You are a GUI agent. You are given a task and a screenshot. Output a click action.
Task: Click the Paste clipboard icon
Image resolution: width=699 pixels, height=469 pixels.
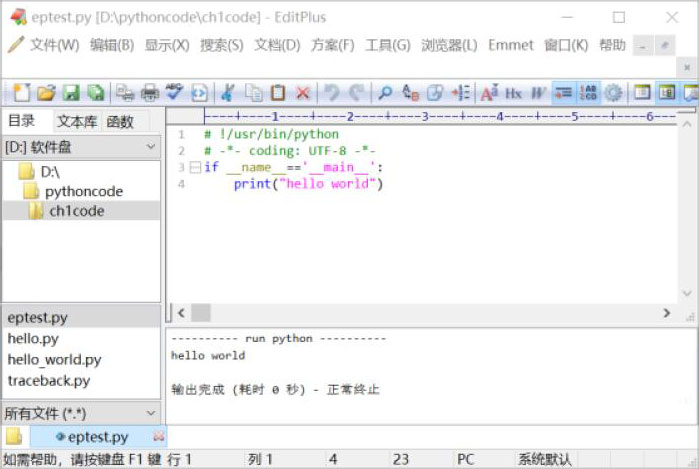coord(278,93)
